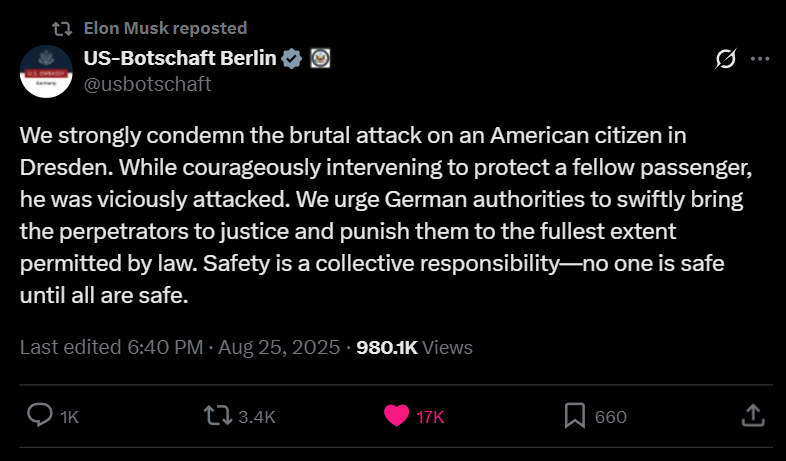Click the 17K likes count

(430, 416)
